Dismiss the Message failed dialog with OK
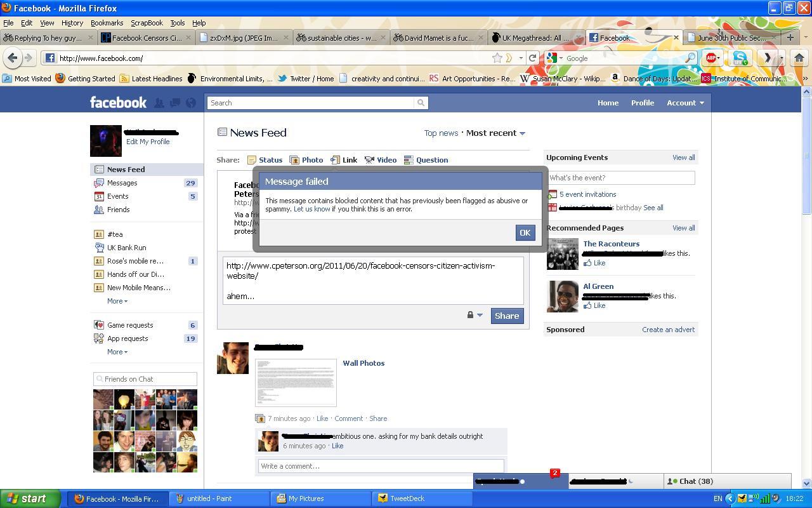This screenshot has height=508, width=812. pyautogui.click(x=525, y=232)
